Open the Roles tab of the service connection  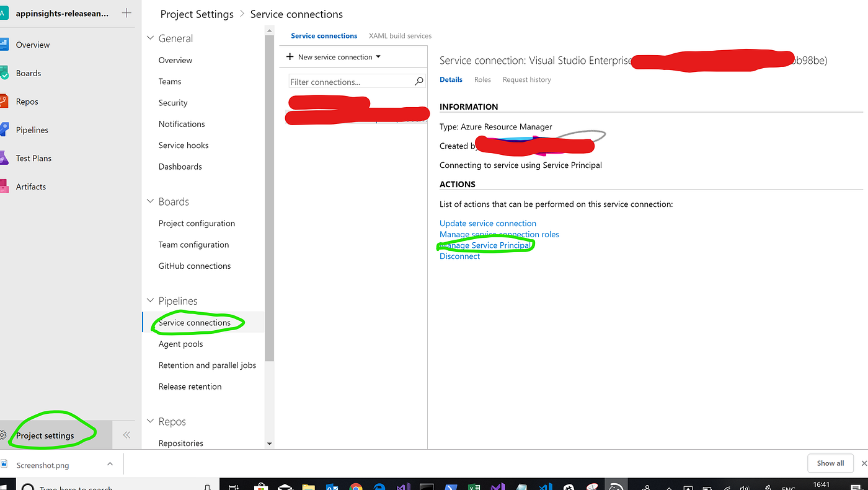pyautogui.click(x=482, y=79)
